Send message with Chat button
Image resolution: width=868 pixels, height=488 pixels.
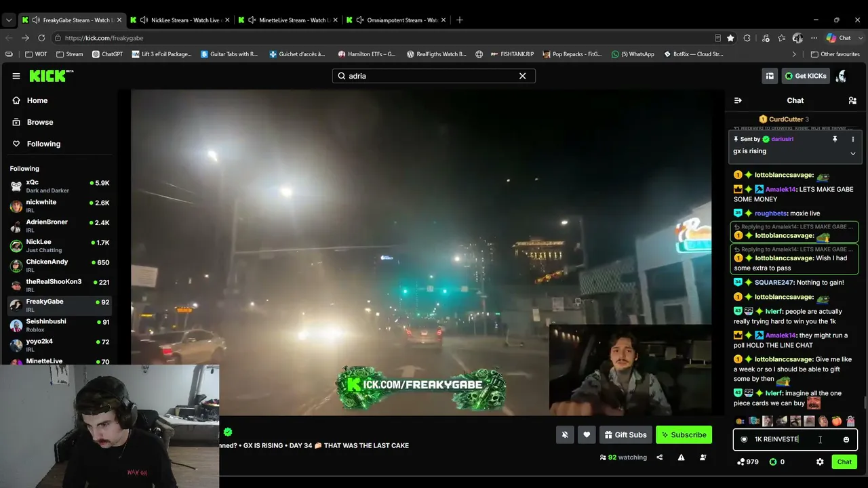[844, 462]
